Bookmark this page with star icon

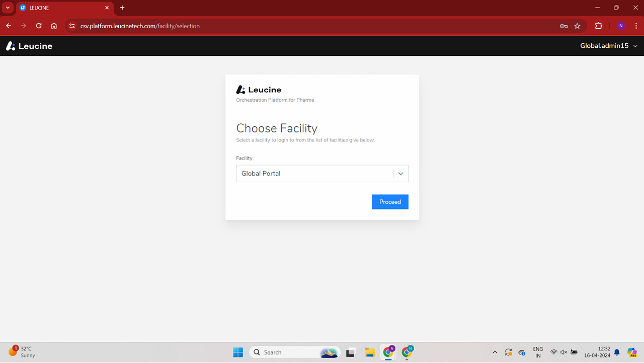pos(578,26)
